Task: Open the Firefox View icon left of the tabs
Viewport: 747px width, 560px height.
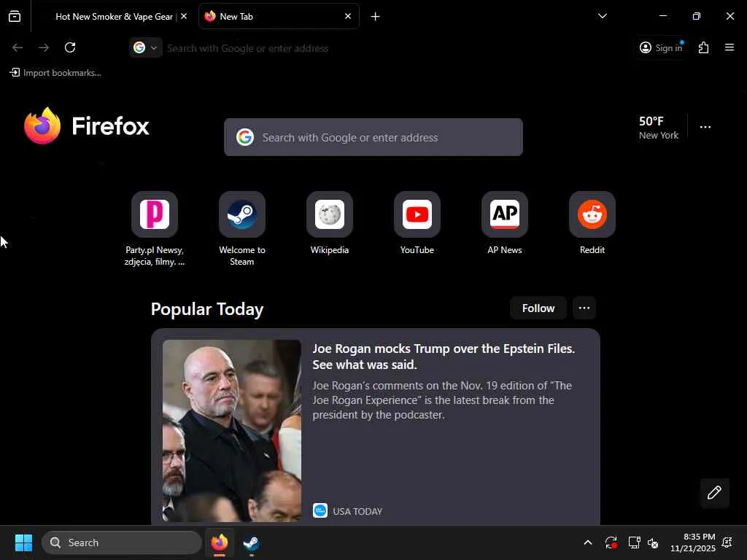Action: click(15, 16)
